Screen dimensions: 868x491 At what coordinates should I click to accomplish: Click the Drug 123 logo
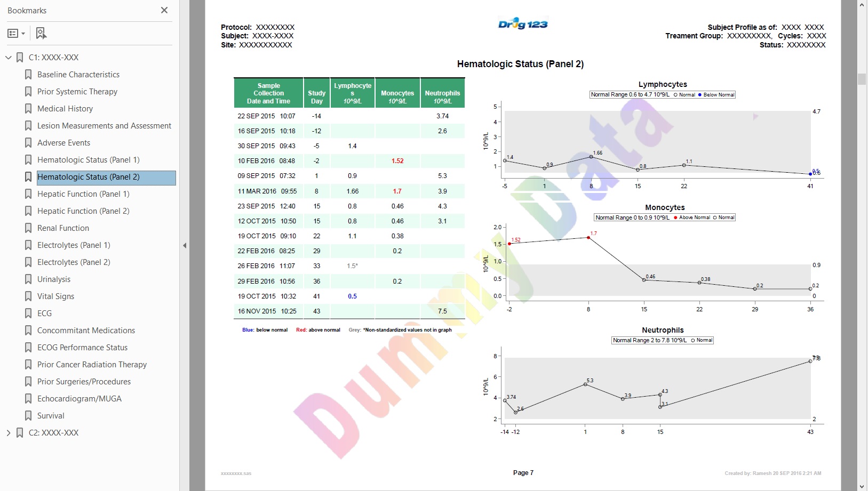pyautogui.click(x=522, y=24)
